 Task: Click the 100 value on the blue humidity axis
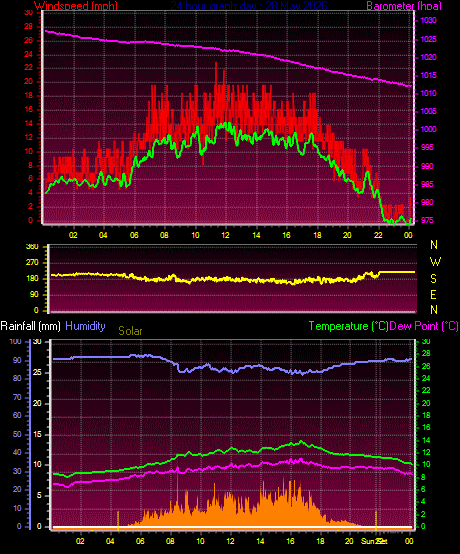(16, 341)
